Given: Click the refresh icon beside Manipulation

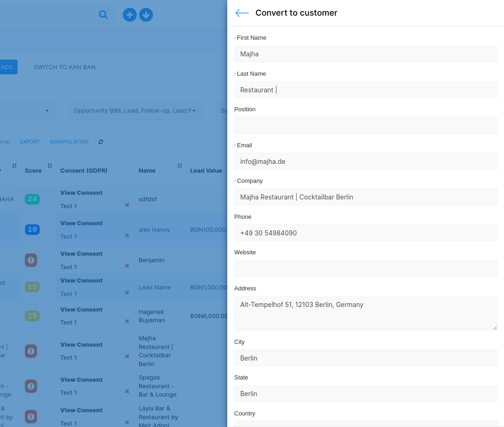Looking at the screenshot, I should (x=101, y=142).
